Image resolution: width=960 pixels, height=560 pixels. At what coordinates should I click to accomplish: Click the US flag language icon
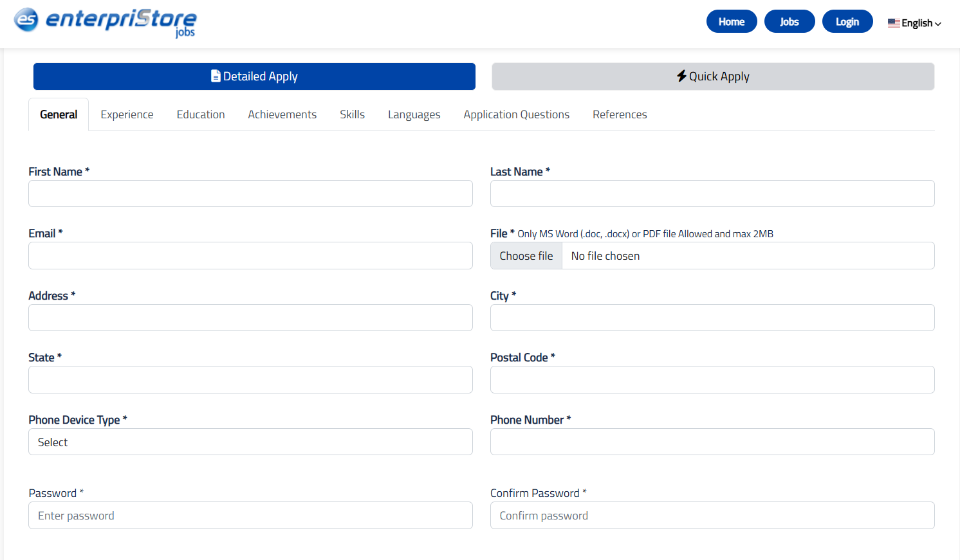click(893, 23)
